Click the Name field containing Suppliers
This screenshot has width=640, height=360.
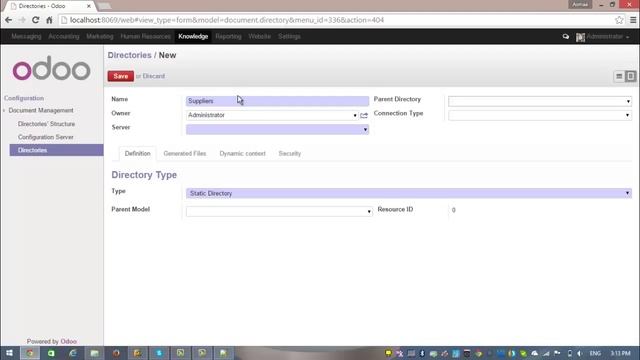coord(277,101)
